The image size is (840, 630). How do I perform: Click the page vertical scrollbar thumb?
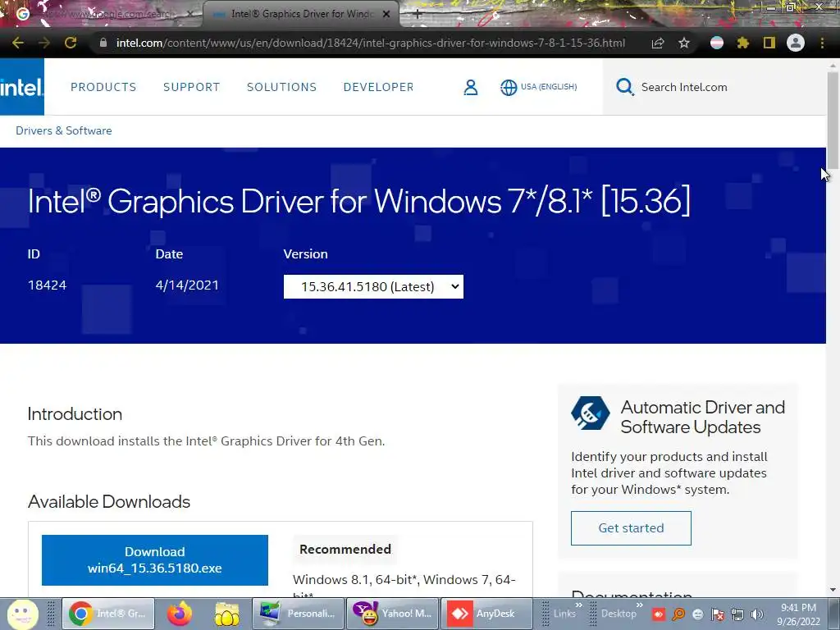click(833, 121)
